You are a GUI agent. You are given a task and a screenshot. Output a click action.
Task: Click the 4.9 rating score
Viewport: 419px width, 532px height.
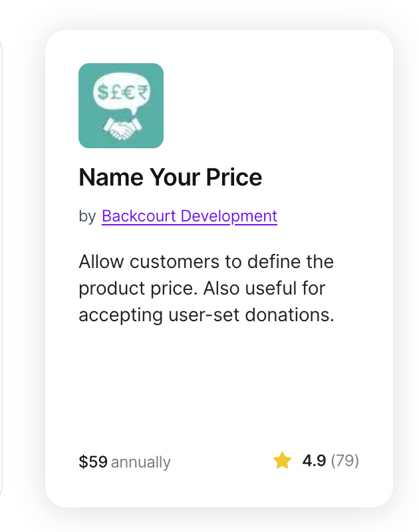coord(314,461)
